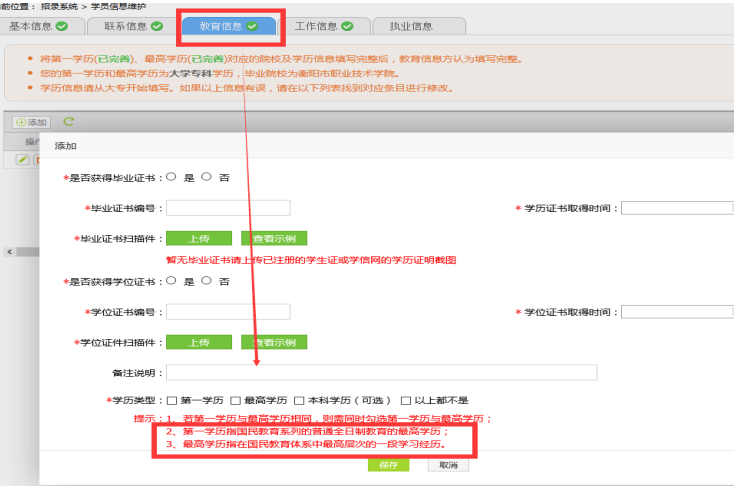Check the 第一学历 checkbox
745x486 pixels.
(x=172, y=401)
